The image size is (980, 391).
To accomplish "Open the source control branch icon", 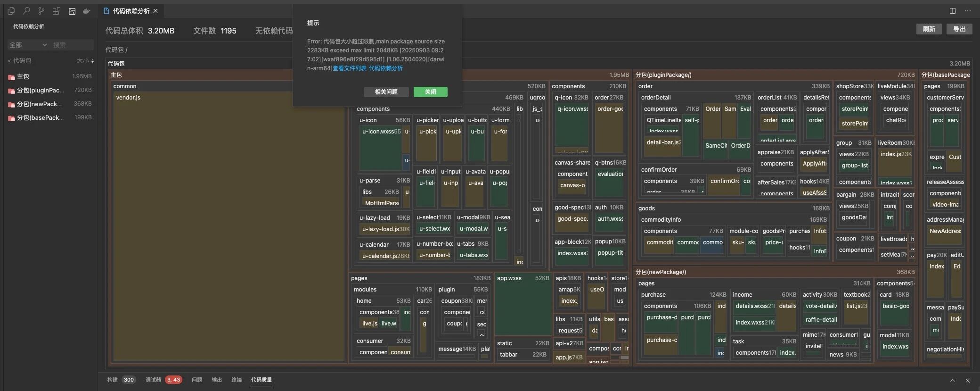I will click(41, 11).
